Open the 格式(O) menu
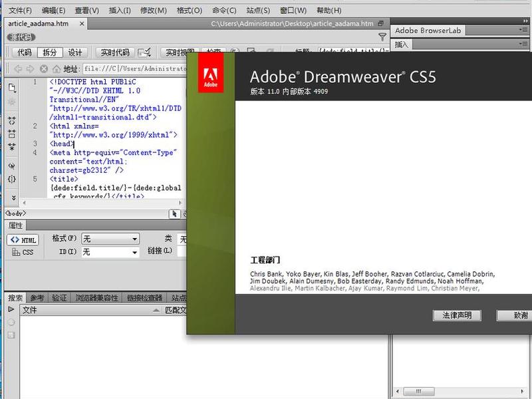The width and height of the screenshot is (532, 399). (x=190, y=11)
